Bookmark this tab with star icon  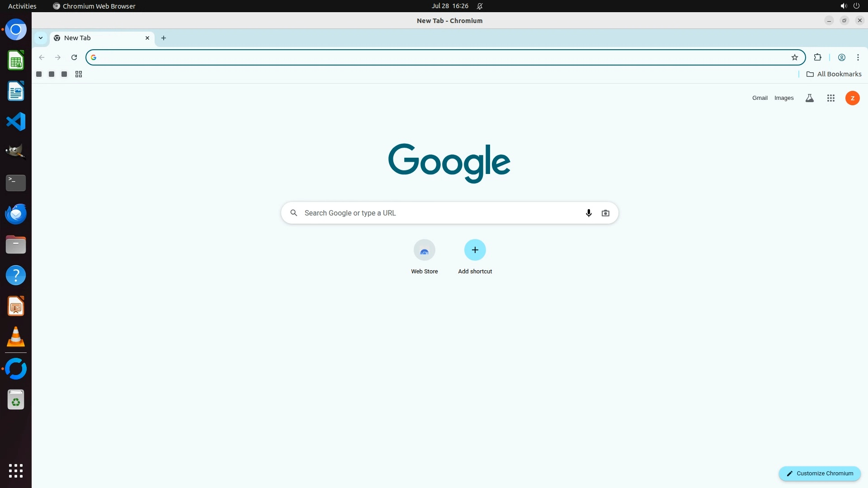(x=794, y=57)
